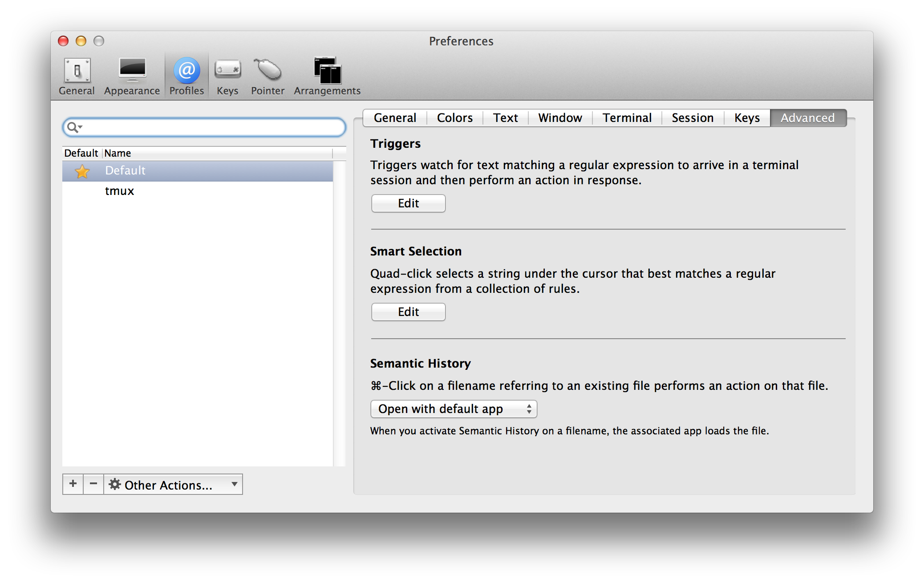This screenshot has width=924, height=583.
Task: Click the plus button to add profile
Action: click(73, 484)
